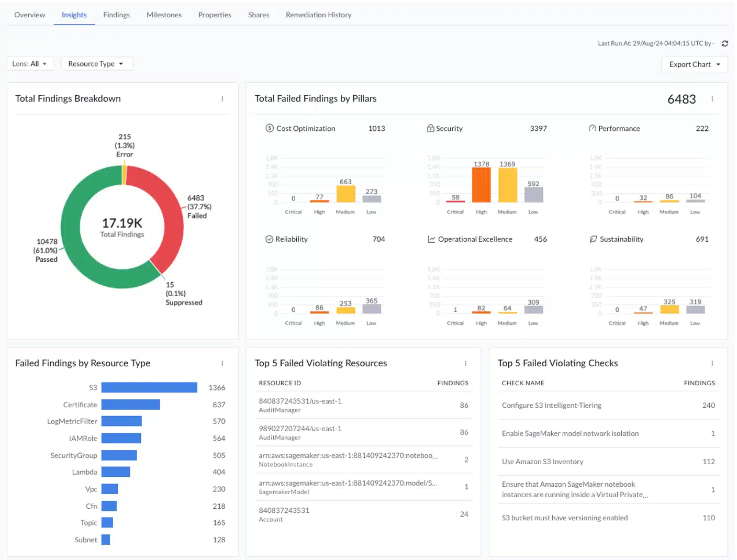Go to the Milestones tab
Screen dimensions: 737x560
164,15
